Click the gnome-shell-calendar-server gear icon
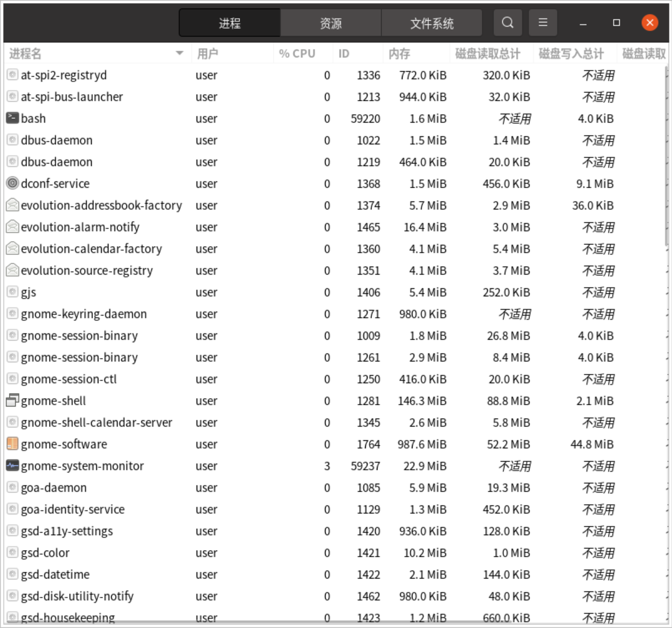Screen dimensions: 672x628 pos(12,422)
